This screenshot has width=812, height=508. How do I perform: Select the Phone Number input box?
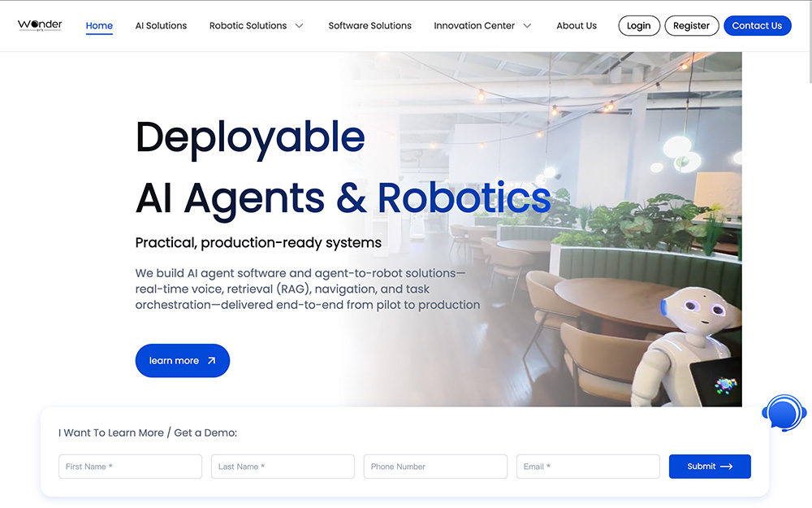point(435,467)
